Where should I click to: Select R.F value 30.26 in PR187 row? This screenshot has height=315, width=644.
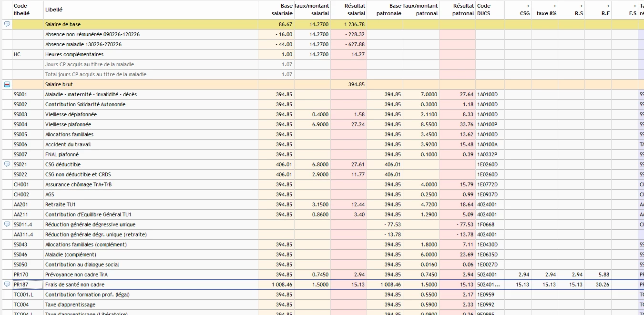603,285
